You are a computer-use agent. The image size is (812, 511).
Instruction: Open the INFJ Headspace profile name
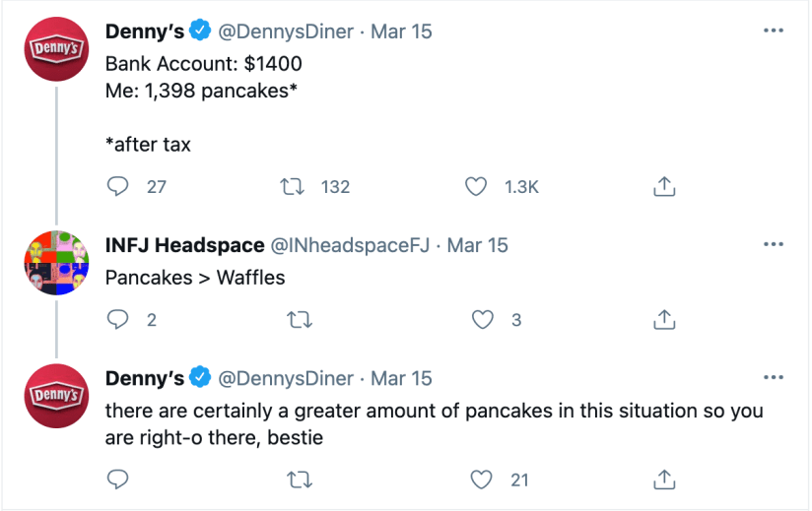pos(184,245)
